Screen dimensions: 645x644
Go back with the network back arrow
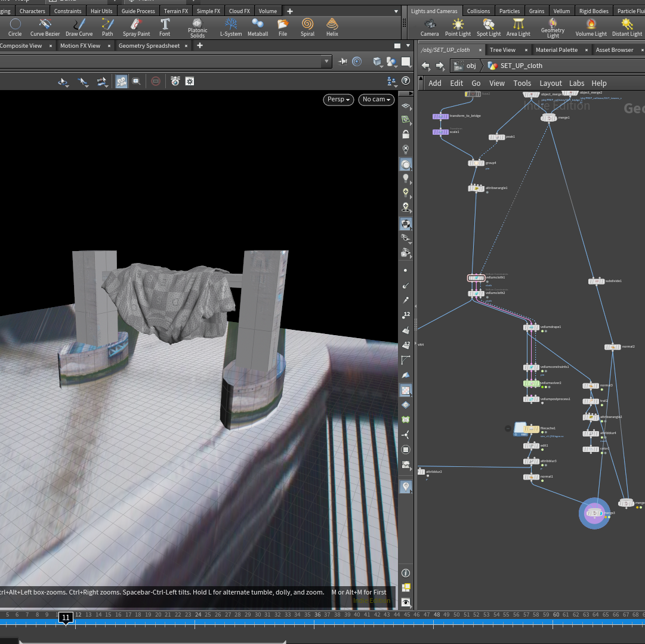(x=426, y=66)
